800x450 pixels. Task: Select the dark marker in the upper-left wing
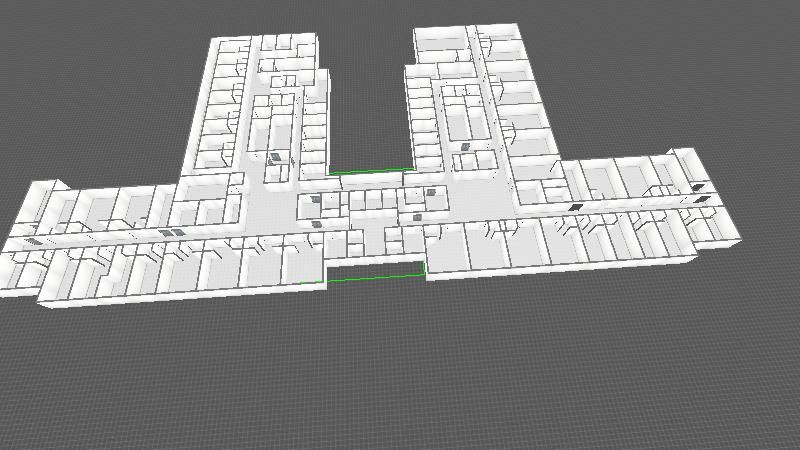(x=275, y=157)
